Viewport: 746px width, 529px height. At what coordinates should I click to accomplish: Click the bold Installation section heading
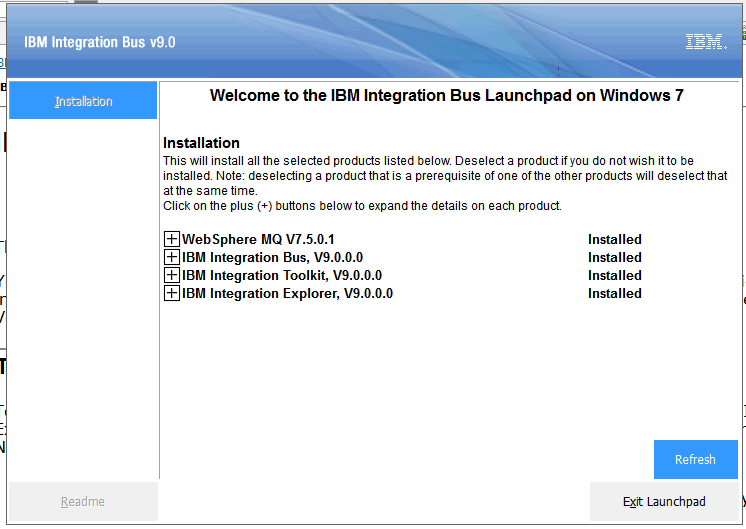pyautogui.click(x=201, y=143)
